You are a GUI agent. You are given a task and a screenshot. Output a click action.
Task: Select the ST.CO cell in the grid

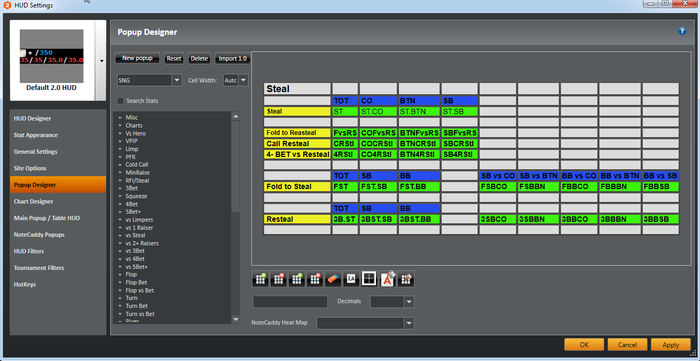click(x=378, y=112)
